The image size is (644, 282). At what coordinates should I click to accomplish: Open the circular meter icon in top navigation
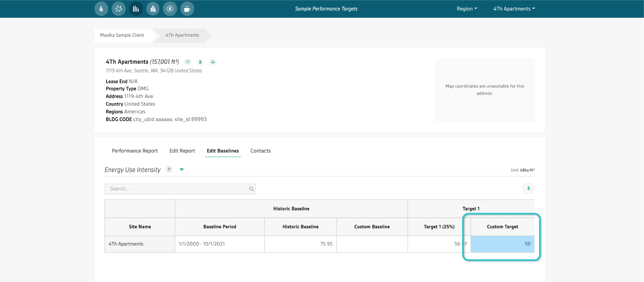pos(170,9)
